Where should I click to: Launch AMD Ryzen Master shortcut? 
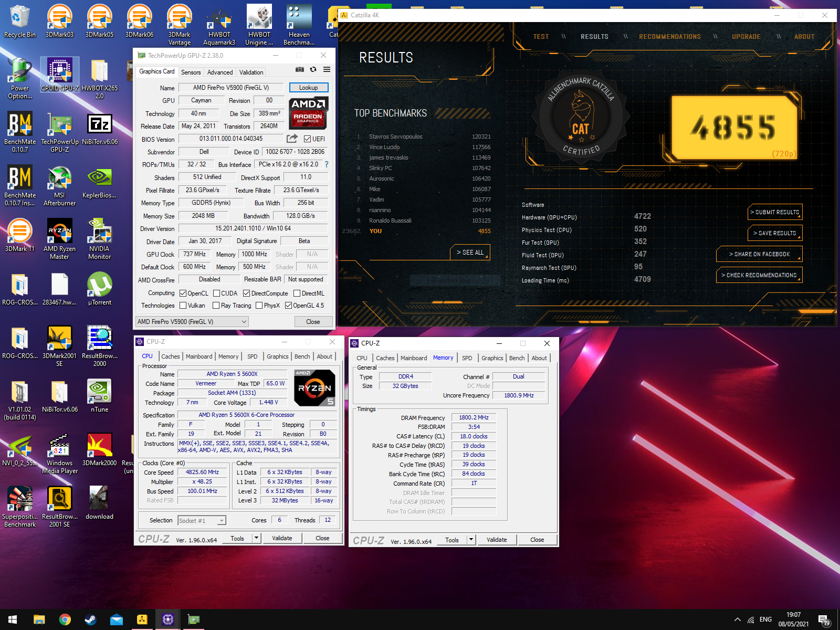[x=60, y=239]
